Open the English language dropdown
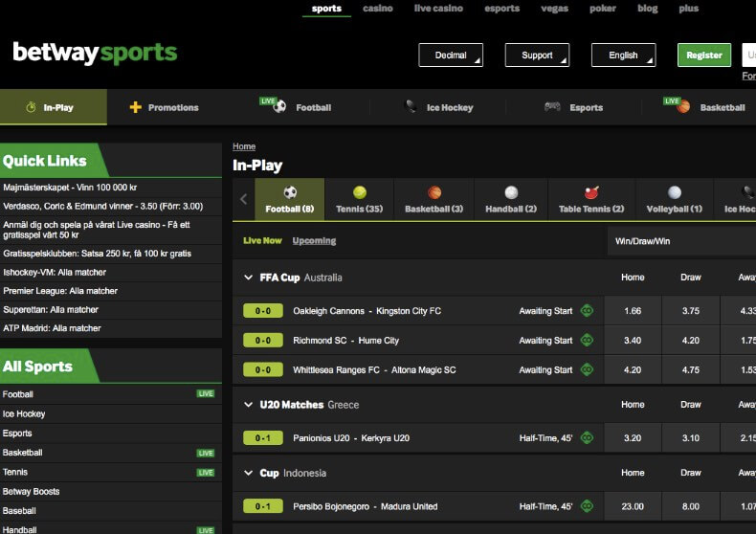This screenshot has width=756, height=534. tap(623, 55)
